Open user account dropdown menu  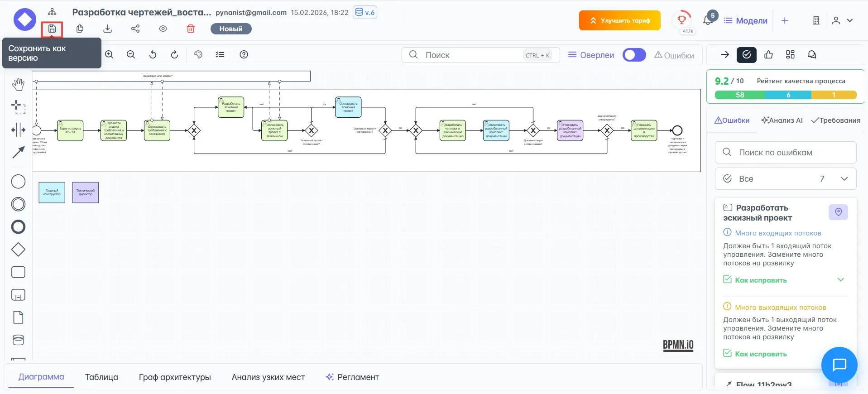pyautogui.click(x=842, y=20)
